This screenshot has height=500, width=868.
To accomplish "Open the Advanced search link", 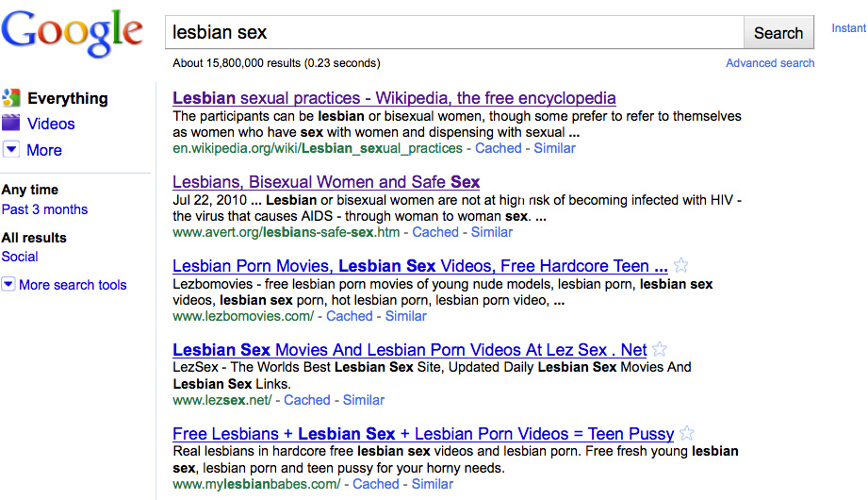I will click(770, 63).
